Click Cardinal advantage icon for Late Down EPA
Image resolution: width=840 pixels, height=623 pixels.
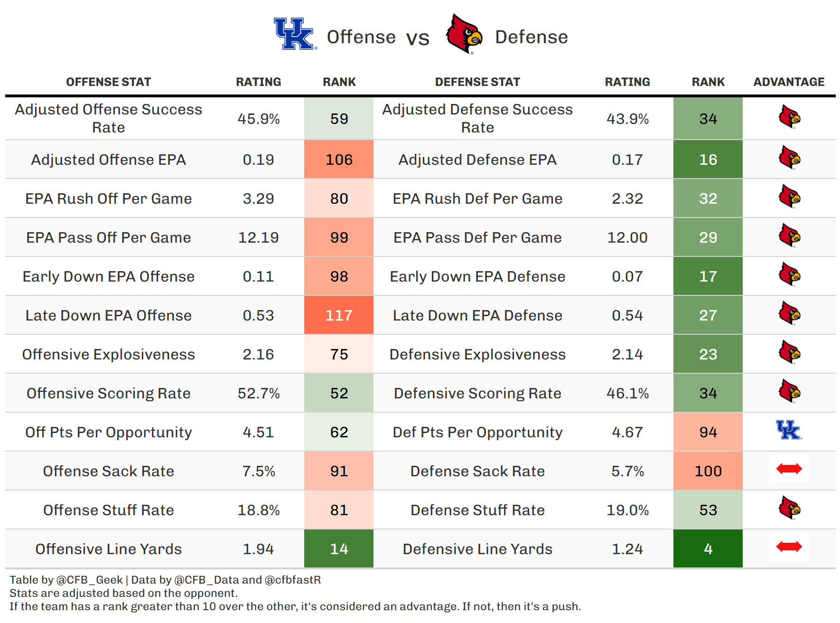coord(789,314)
